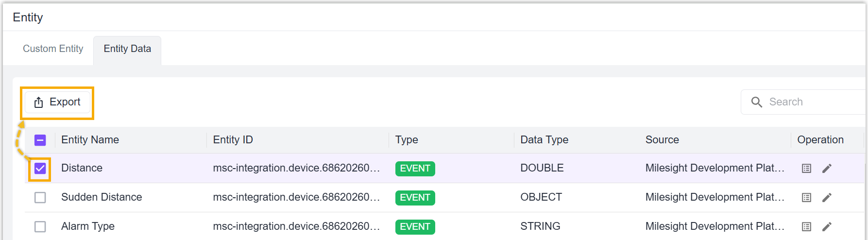The image size is (868, 240).
Task: Check the Alarm Type row checkbox
Action: (x=40, y=227)
